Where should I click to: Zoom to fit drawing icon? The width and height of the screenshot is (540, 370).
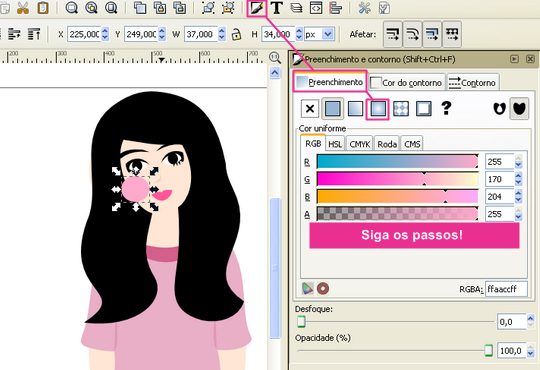click(91, 8)
